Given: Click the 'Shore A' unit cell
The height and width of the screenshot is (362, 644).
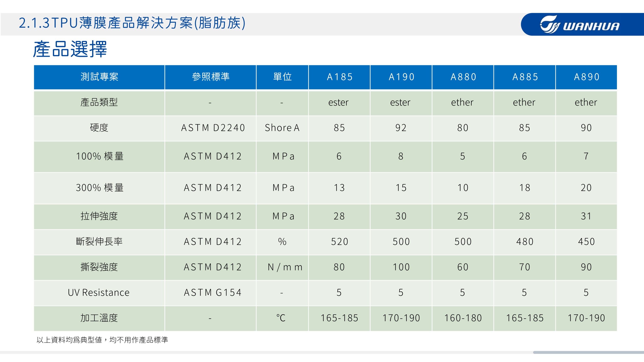Looking at the screenshot, I should (x=282, y=128).
